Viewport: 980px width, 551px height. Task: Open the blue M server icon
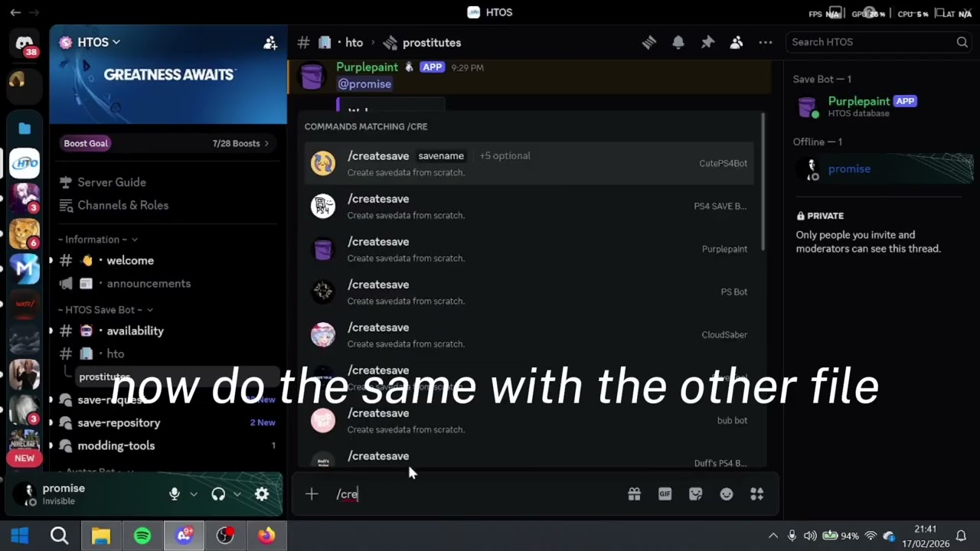(24, 269)
